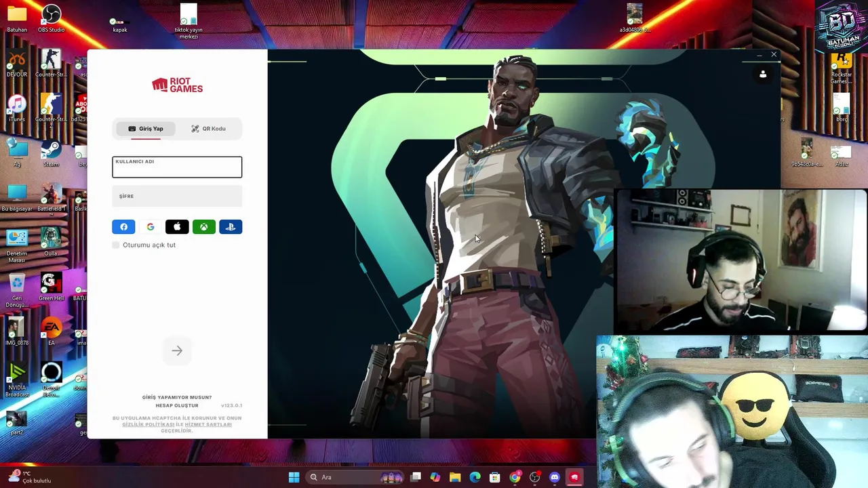Open Google Chrome from the taskbar

[515, 477]
